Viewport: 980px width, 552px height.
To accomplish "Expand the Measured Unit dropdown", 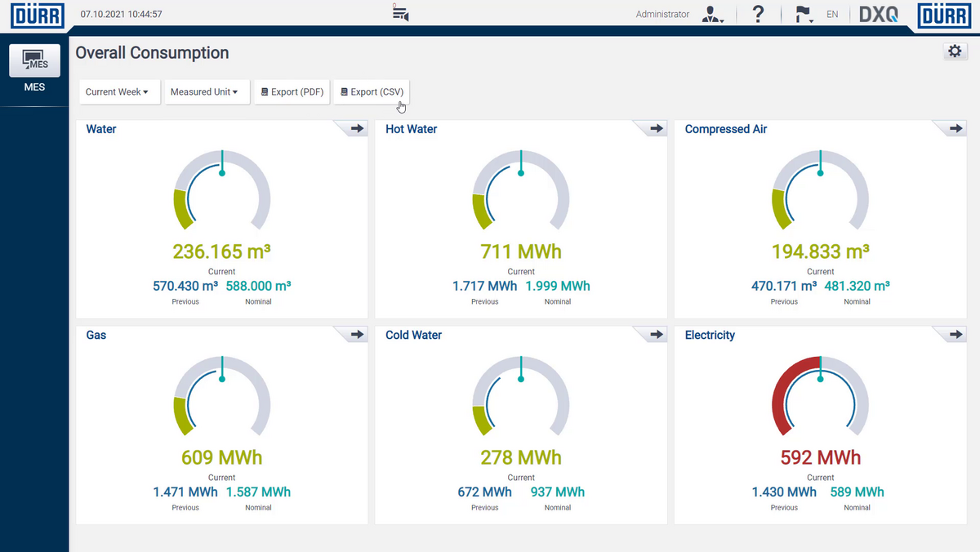I will (x=204, y=92).
